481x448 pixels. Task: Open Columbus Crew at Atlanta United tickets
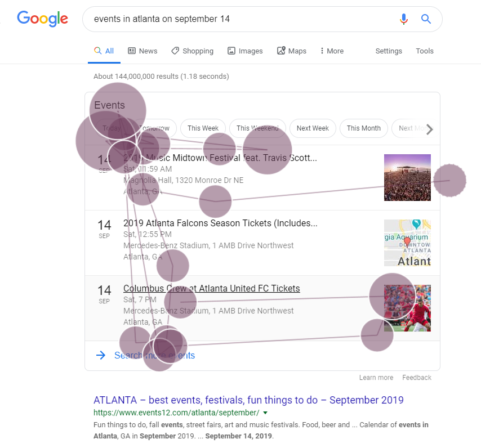211,289
